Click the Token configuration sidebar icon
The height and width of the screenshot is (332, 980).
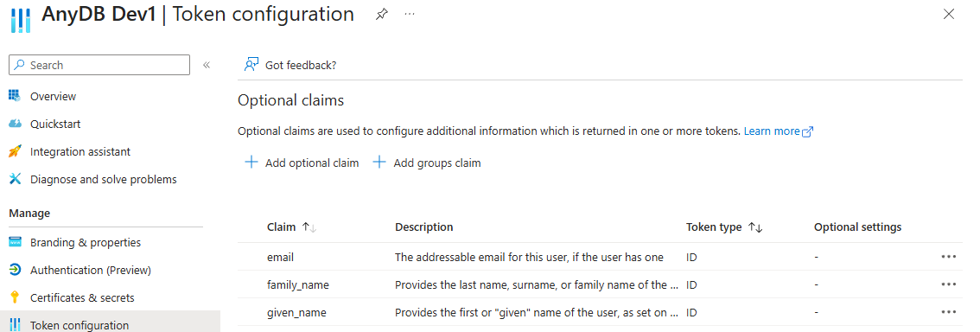15,324
